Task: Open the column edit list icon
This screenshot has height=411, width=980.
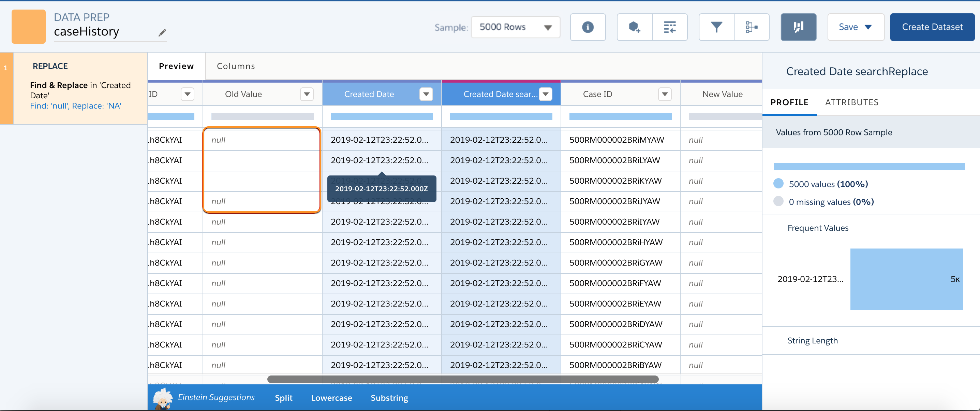Action: click(x=670, y=27)
